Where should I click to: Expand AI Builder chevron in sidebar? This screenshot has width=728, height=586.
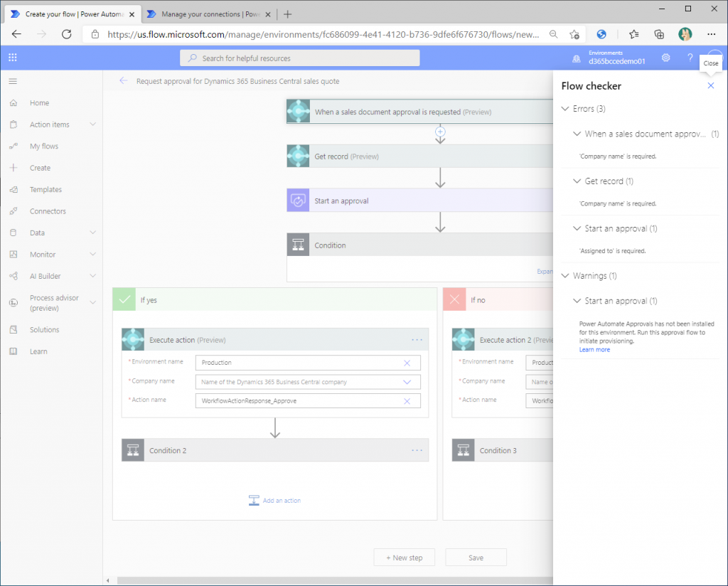[93, 276]
